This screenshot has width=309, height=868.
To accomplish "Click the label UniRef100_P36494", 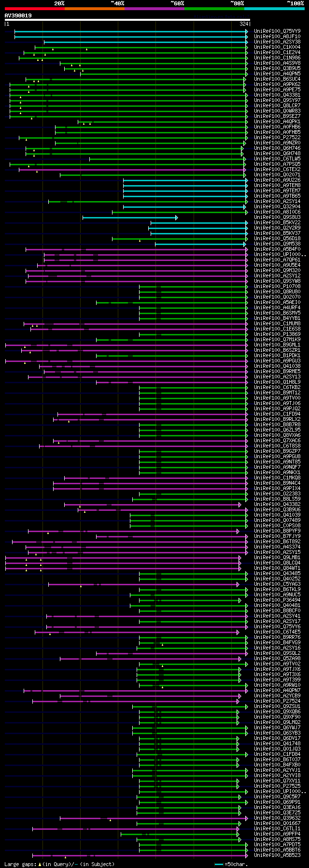I will (x=277, y=600).
